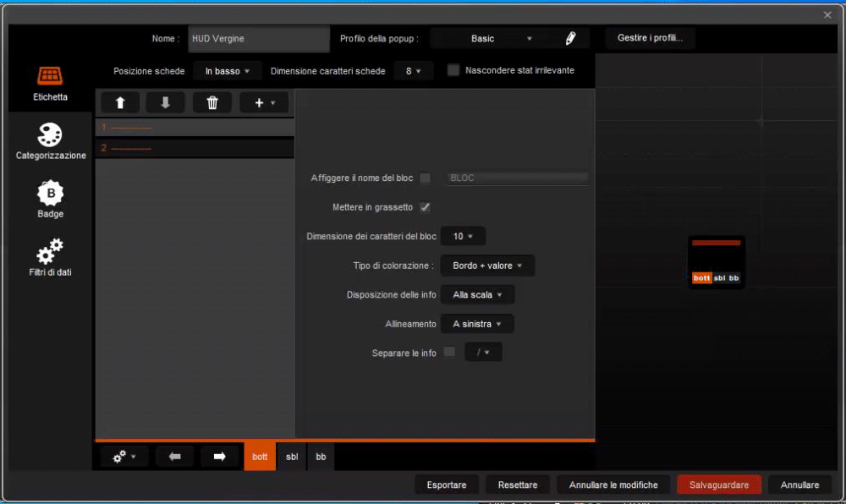Click the Gestire i profili button

point(650,38)
